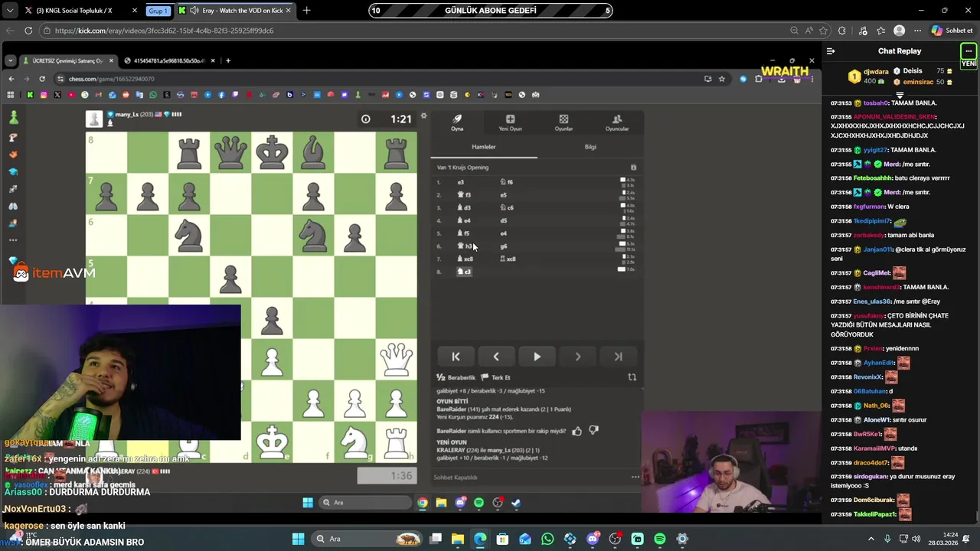This screenshot has height=551, width=980.
Task: Open the many_Ls opponent profile name
Action: pyautogui.click(x=128, y=114)
